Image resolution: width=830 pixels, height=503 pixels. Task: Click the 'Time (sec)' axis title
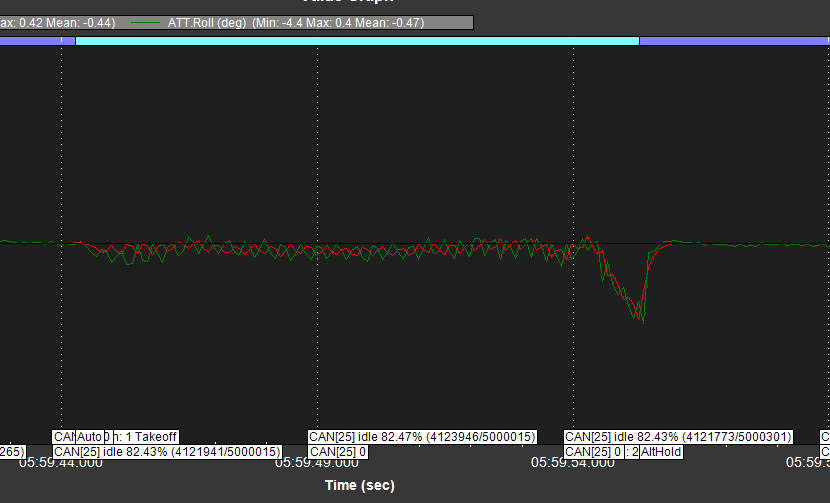360,485
